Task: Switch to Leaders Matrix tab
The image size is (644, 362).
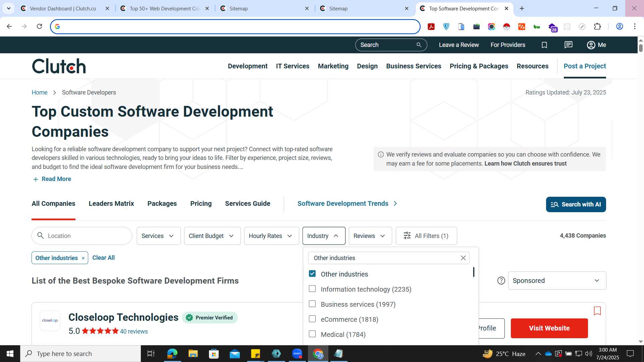Action: tap(111, 204)
